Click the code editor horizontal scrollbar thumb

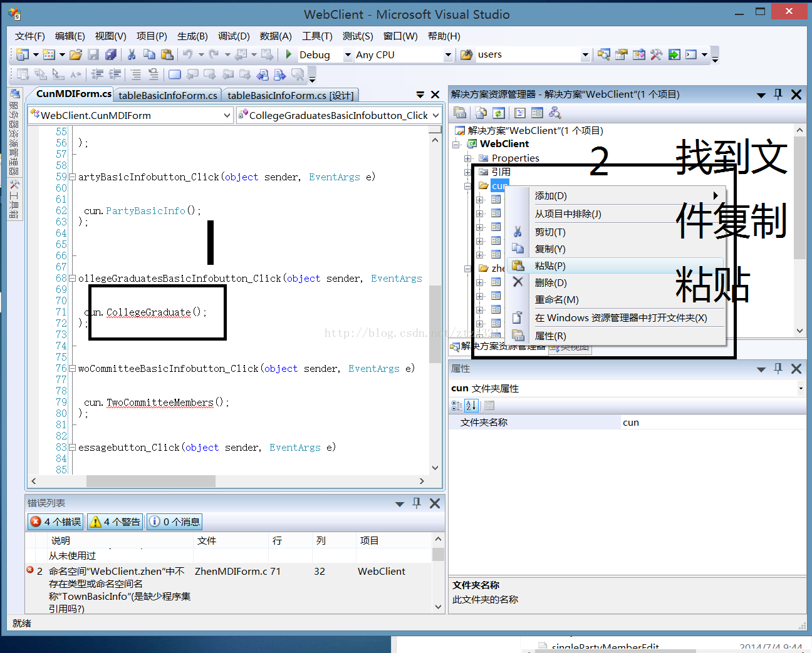[151, 481]
